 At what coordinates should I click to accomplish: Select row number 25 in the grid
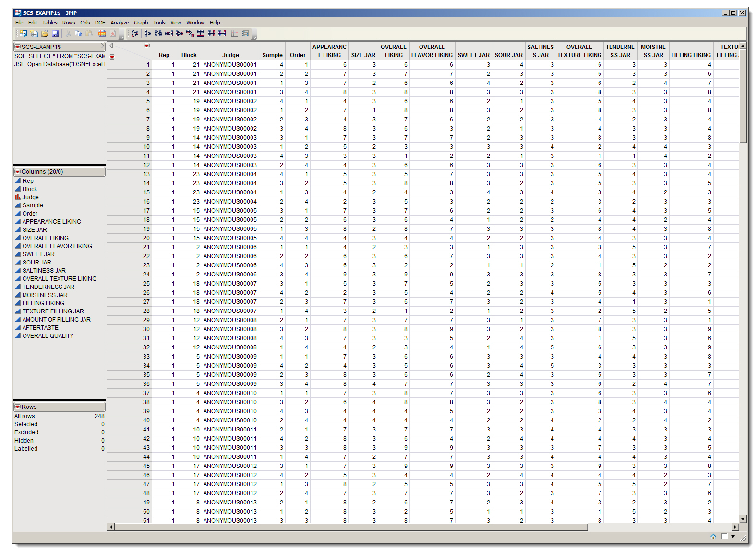pyautogui.click(x=130, y=283)
